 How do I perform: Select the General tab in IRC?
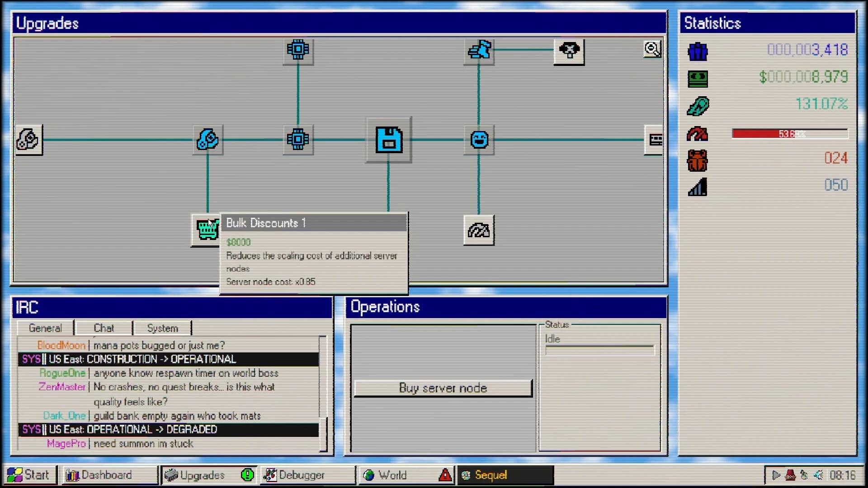coord(45,328)
